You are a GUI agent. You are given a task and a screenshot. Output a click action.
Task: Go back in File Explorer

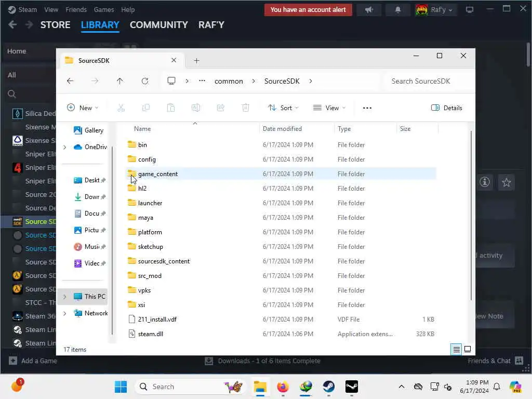(70, 81)
